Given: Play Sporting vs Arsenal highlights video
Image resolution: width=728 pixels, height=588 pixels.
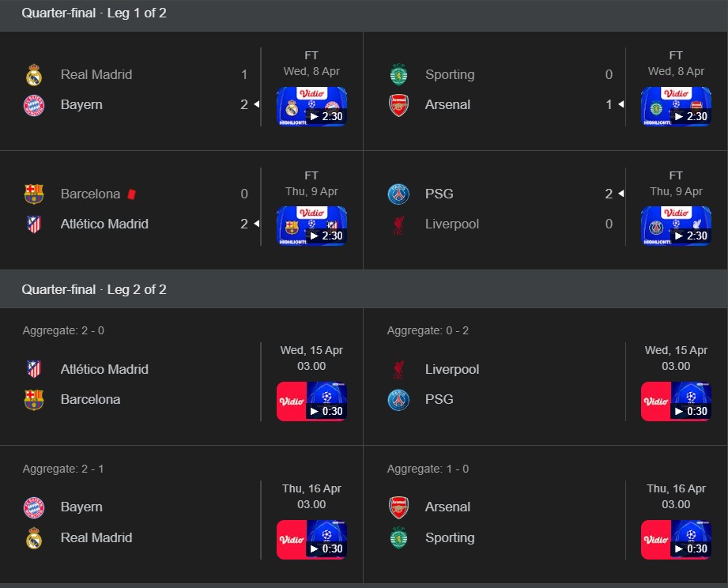Looking at the screenshot, I should point(676,107).
